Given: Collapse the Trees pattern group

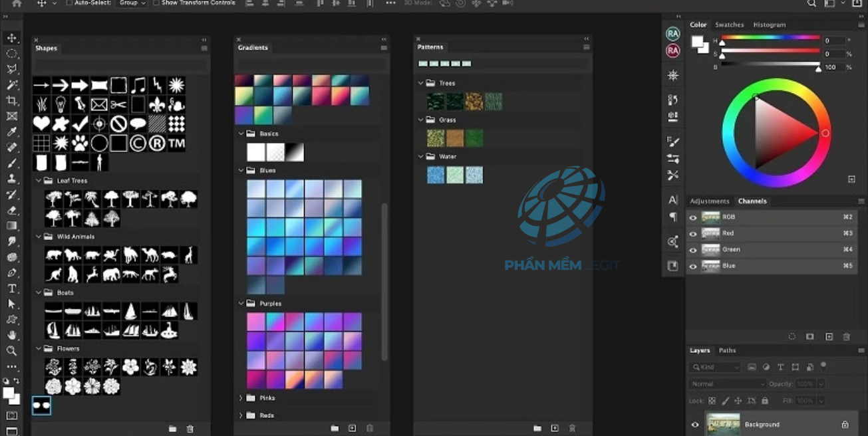Looking at the screenshot, I should point(420,83).
